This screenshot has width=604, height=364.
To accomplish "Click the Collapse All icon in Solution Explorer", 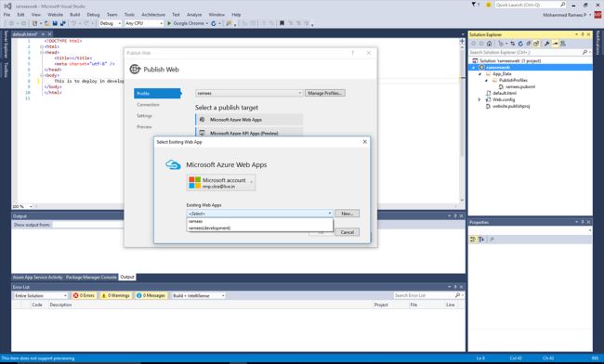I will tap(529, 44).
